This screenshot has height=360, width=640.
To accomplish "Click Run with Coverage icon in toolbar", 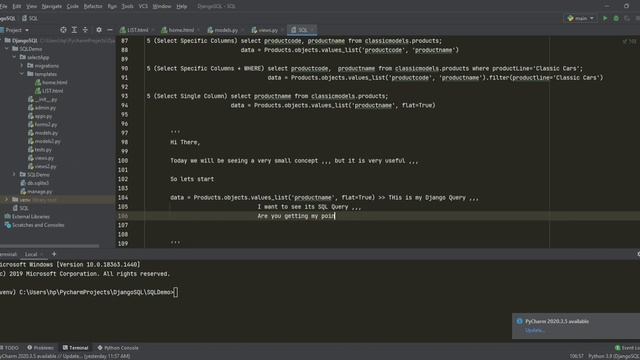I will (x=627, y=18).
